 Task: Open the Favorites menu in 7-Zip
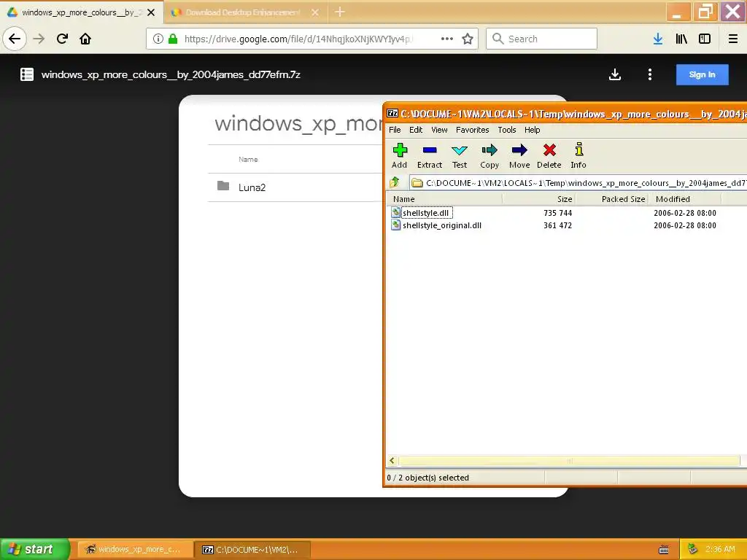coord(472,130)
